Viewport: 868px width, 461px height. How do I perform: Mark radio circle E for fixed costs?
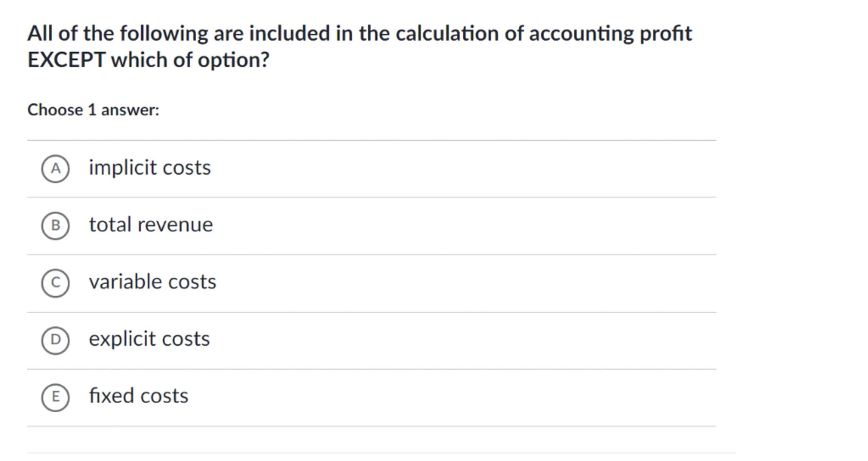(55, 397)
